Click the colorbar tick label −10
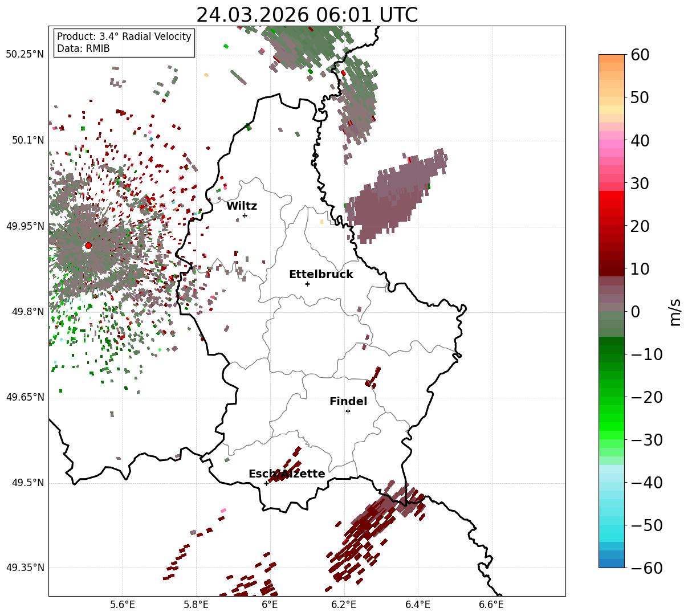688x616 pixels. (646, 354)
